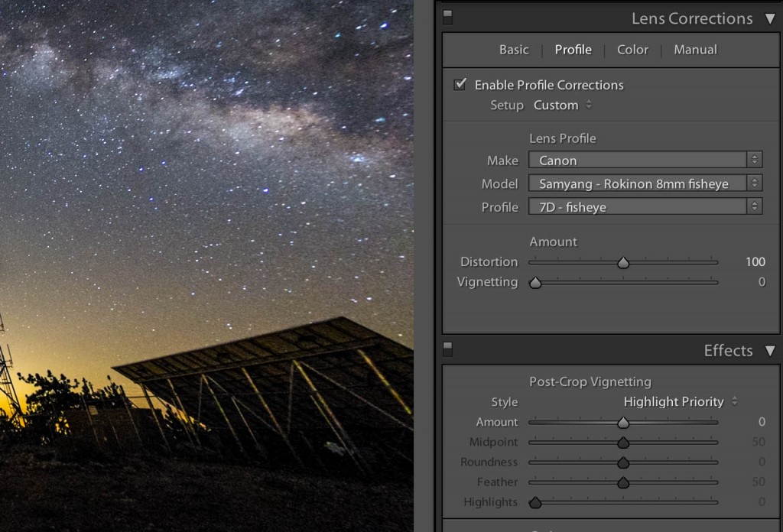Viewport: 783px width, 532px height.
Task: Collapse the Lens Corrections panel
Action: [x=771, y=18]
